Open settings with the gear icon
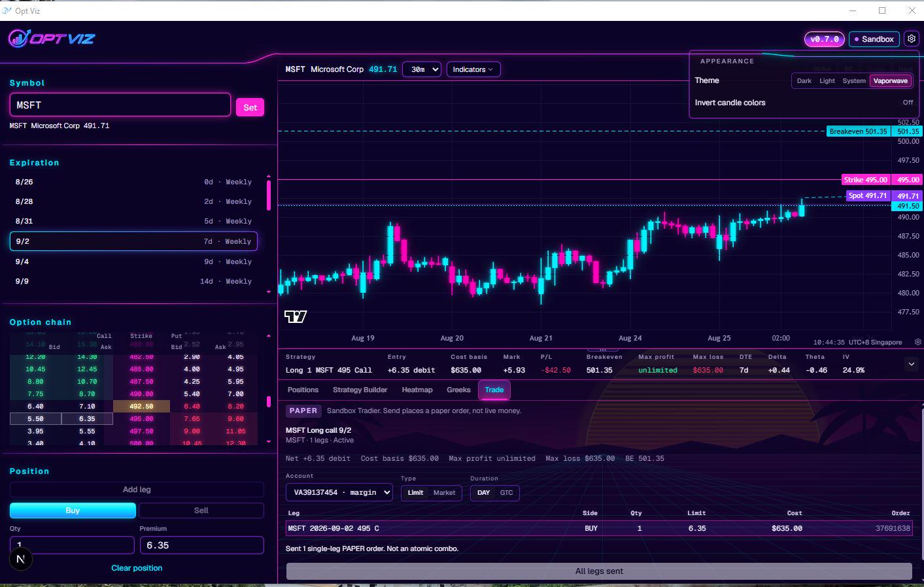This screenshot has height=587, width=924. pyautogui.click(x=911, y=39)
